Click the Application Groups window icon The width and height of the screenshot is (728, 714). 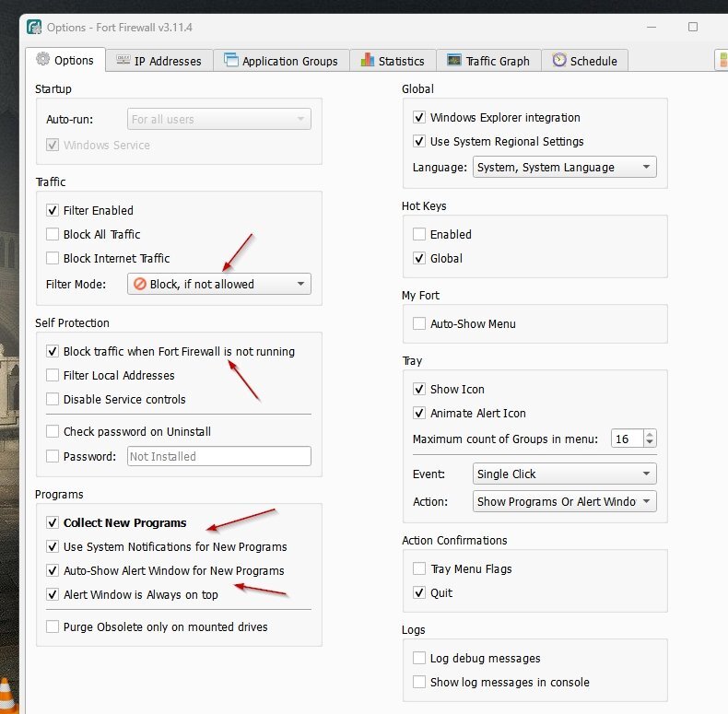click(230, 60)
